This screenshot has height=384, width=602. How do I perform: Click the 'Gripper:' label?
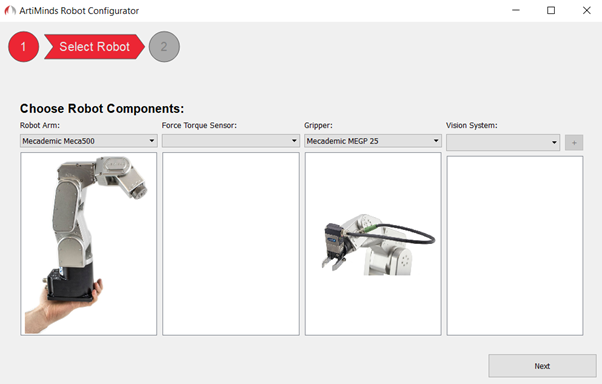pos(318,125)
